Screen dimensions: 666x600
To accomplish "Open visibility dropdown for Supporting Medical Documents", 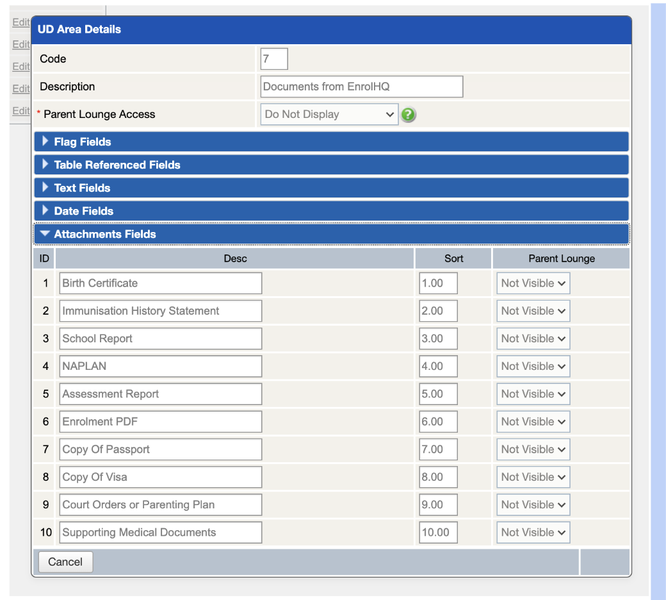I will tap(533, 532).
